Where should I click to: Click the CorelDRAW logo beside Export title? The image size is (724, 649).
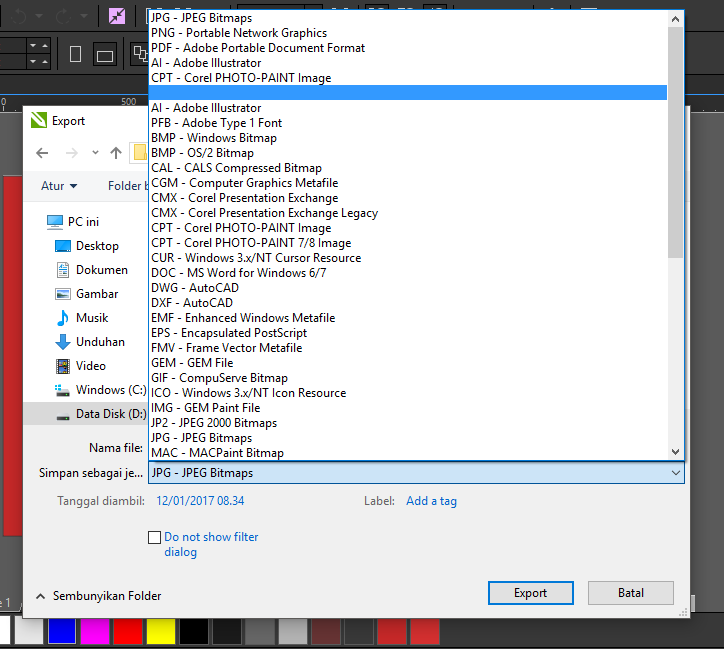[39, 120]
